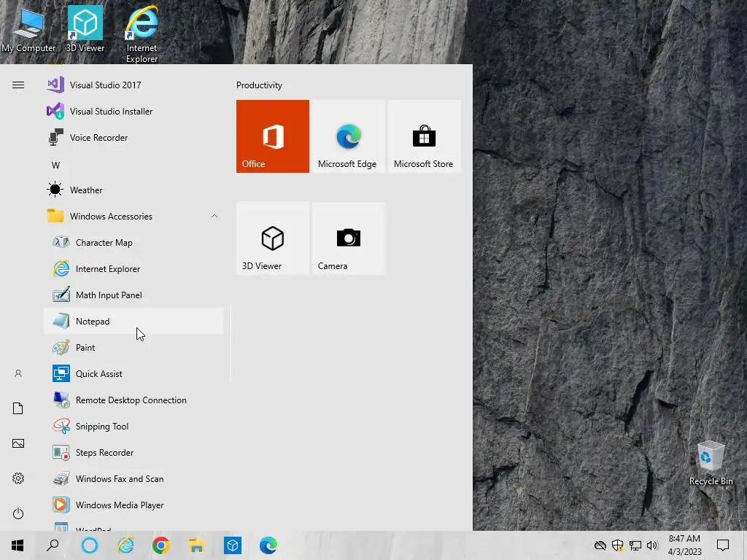Screen dimensions: 747x560
Task: Open network status tray icon
Action: coord(635,545)
